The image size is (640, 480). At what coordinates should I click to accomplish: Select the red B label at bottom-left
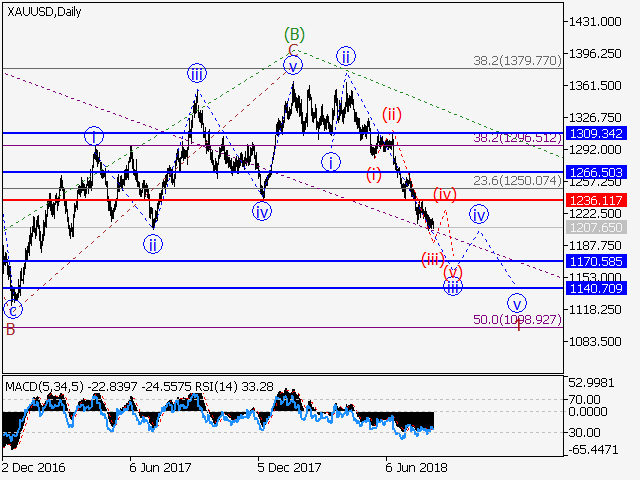[x=10, y=328]
